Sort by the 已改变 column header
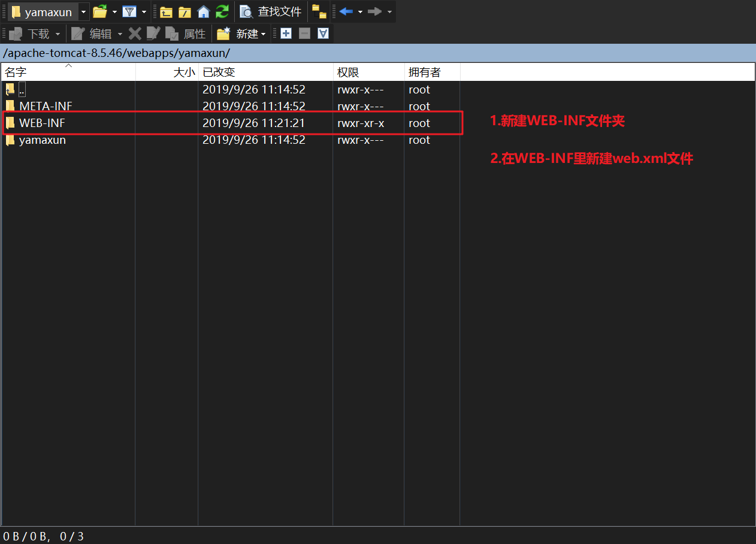This screenshot has height=544, width=756. pos(266,72)
